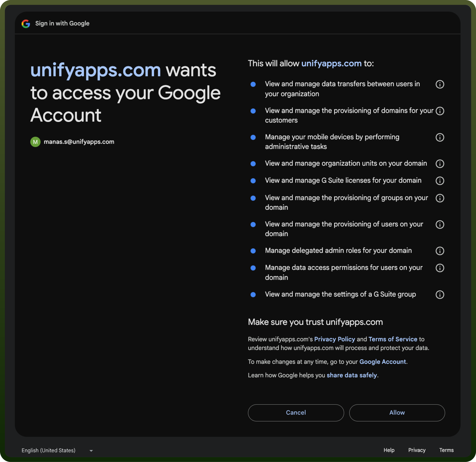This screenshot has height=462, width=476.
Task: Show info for delegated admin roles
Action: tap(440, 251)
